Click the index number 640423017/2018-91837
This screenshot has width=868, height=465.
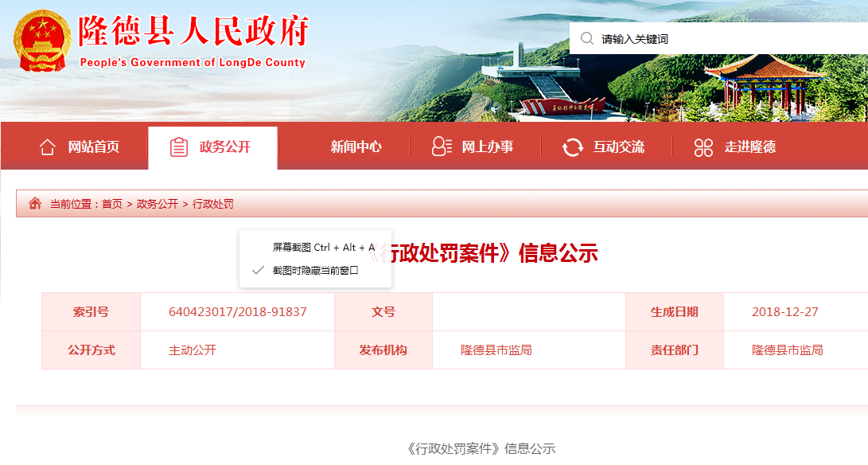pos(237,312)
